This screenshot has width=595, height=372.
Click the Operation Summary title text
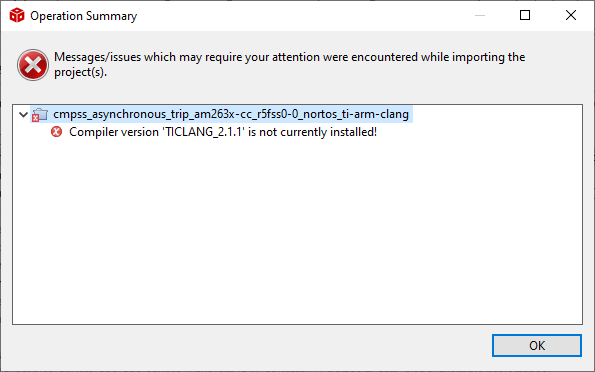click(x=83, y=16)
